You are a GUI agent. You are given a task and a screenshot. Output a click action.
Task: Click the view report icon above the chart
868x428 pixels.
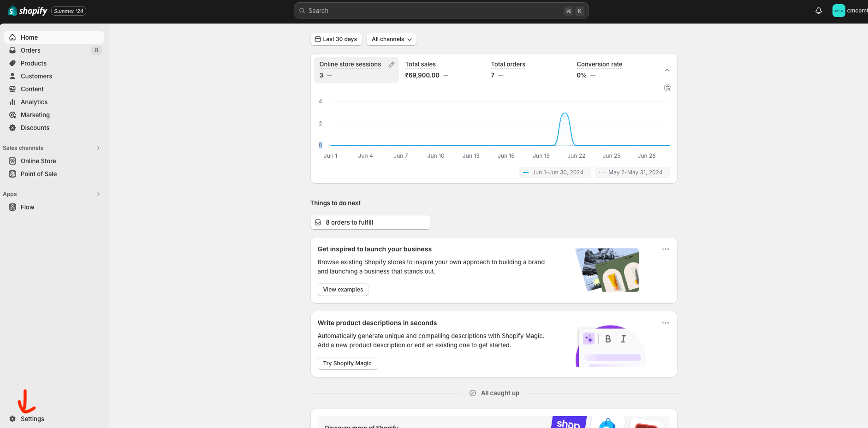pos(667,88)
